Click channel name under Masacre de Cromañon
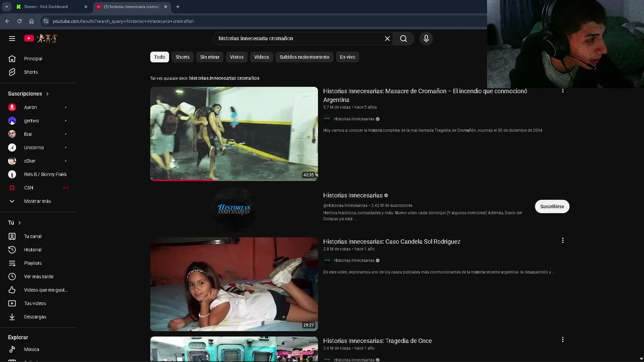Image resolution: width=644 pixels, height=362 pixels. tap(354, 119)
